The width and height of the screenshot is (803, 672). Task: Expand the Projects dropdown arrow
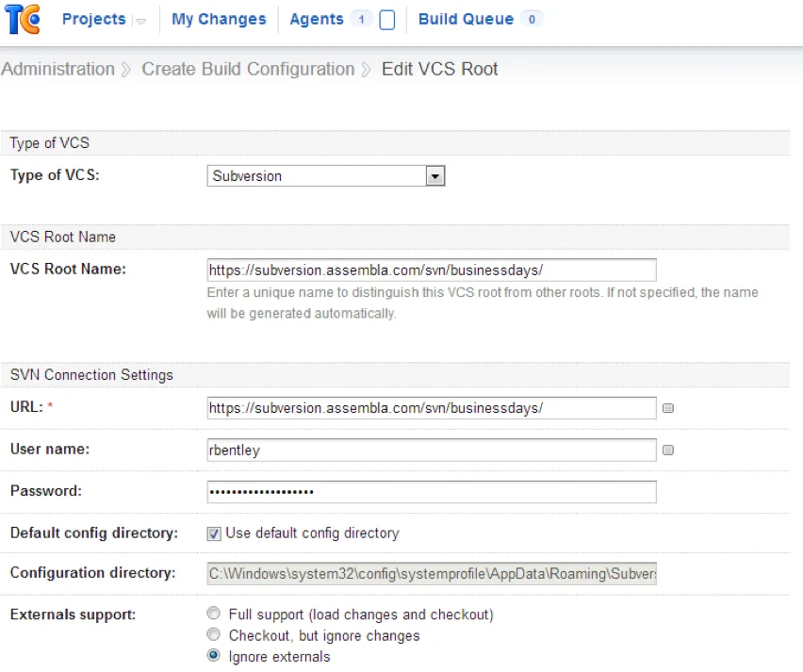pyautogui.click(x=140, y=21)
